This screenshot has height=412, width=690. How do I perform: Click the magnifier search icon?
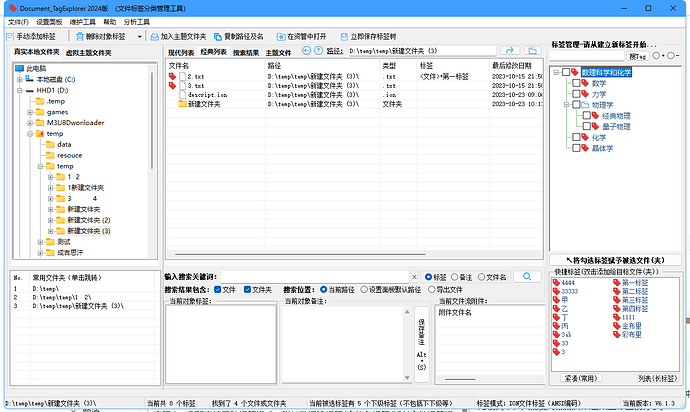tap(527, 276)
